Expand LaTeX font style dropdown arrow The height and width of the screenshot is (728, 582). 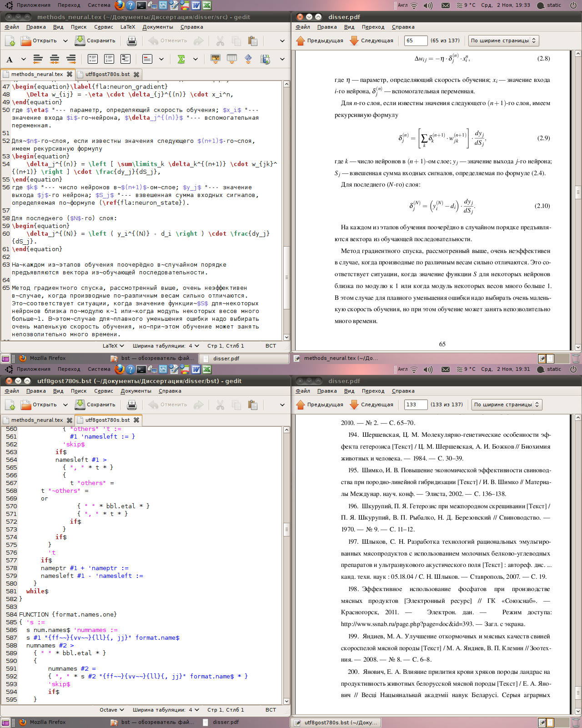pyautogui.click(x=24, y=59)
